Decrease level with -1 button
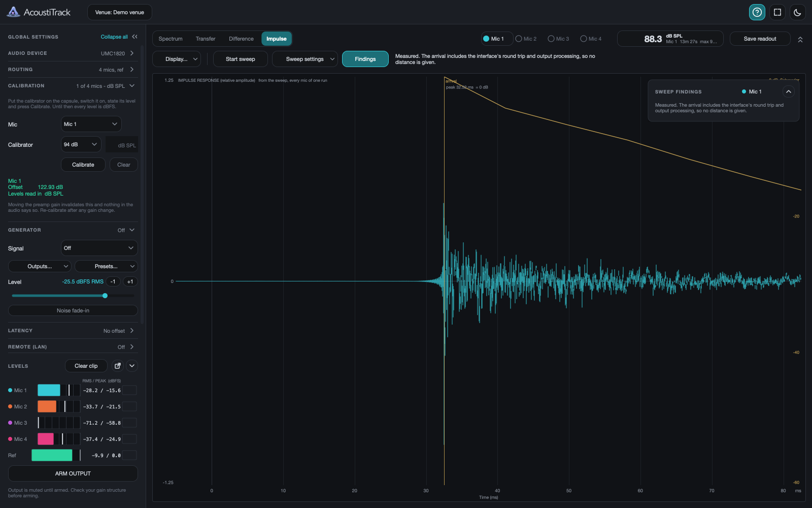Screen dimensions: 812x508 tap(113, 281)
